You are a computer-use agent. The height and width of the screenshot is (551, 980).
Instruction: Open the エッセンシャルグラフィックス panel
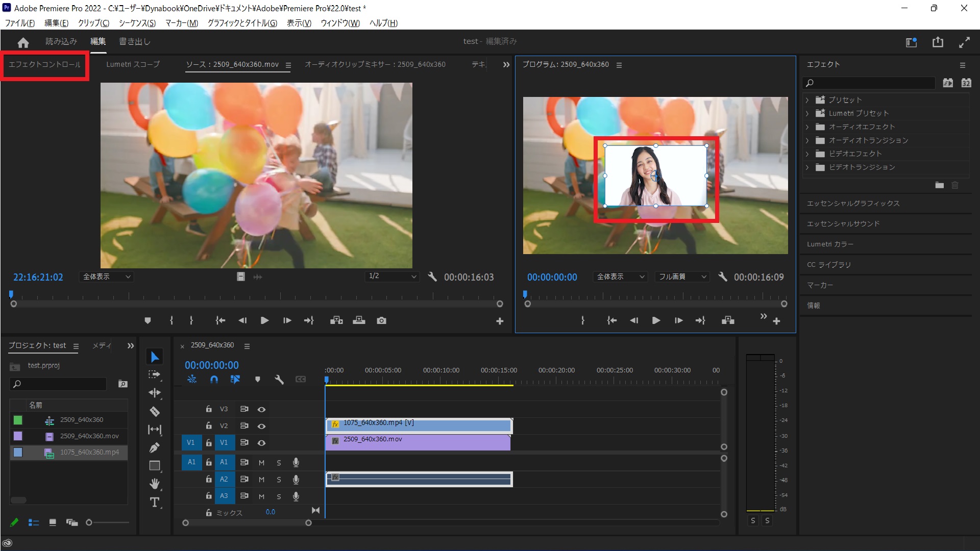(x=853, y=204)
